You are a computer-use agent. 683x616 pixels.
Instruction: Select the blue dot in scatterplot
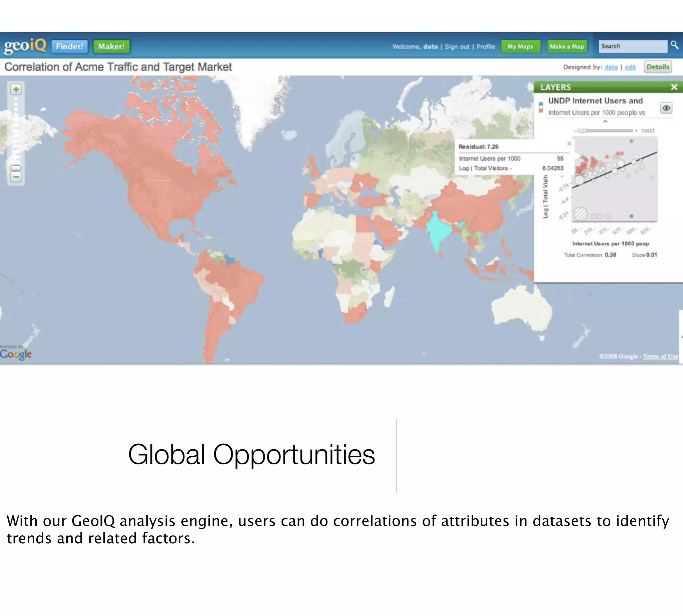point(632,216)
